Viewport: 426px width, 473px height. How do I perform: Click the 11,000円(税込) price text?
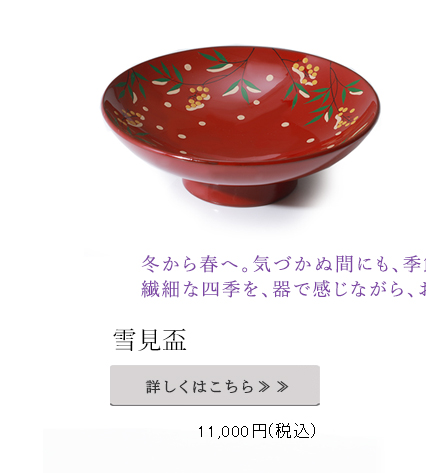(x=257, y=431)
